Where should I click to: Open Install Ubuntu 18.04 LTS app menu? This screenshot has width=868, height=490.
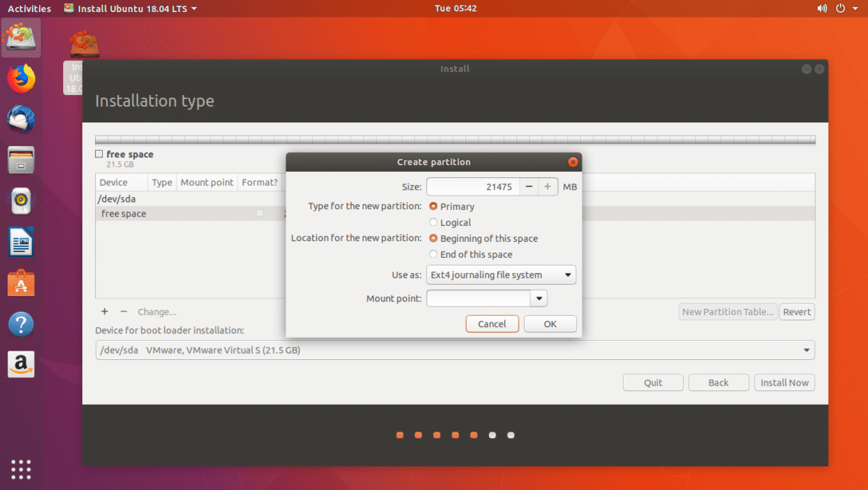point(131,8)
